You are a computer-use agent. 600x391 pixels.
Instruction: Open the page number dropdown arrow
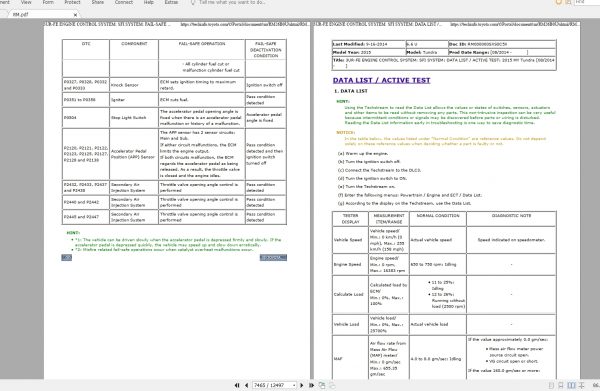tap(294, 385)
